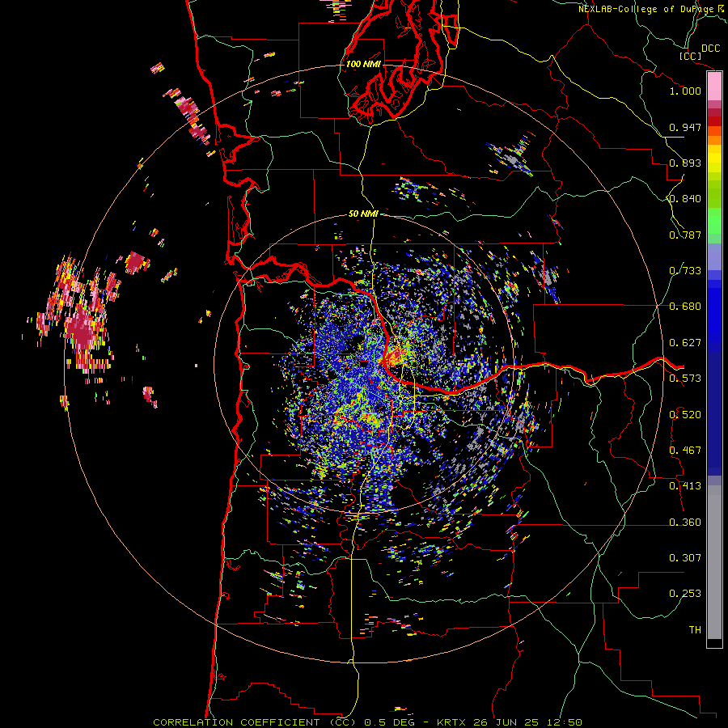
Task: Click the pink top segment of color bar
Action: coord(714,86)
